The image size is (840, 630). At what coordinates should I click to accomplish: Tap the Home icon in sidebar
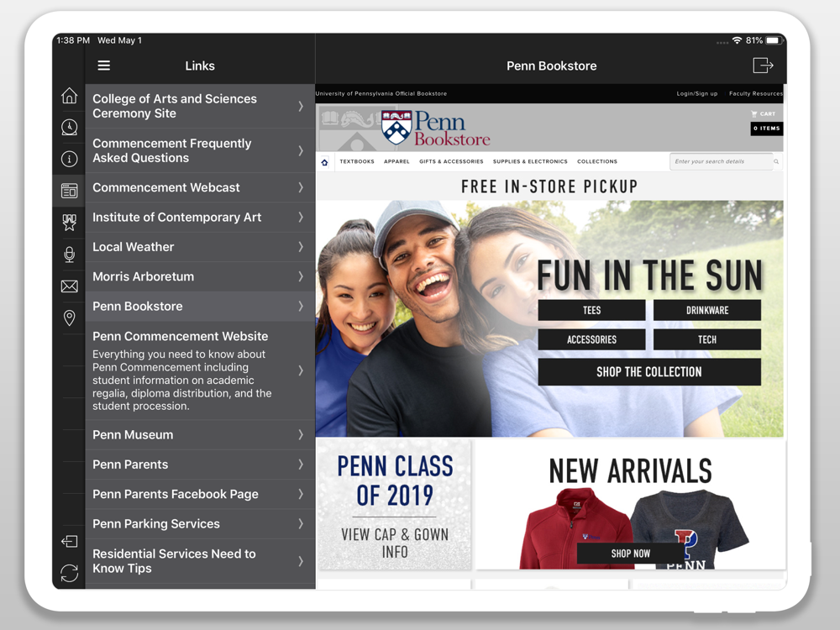tap(69, 96)
